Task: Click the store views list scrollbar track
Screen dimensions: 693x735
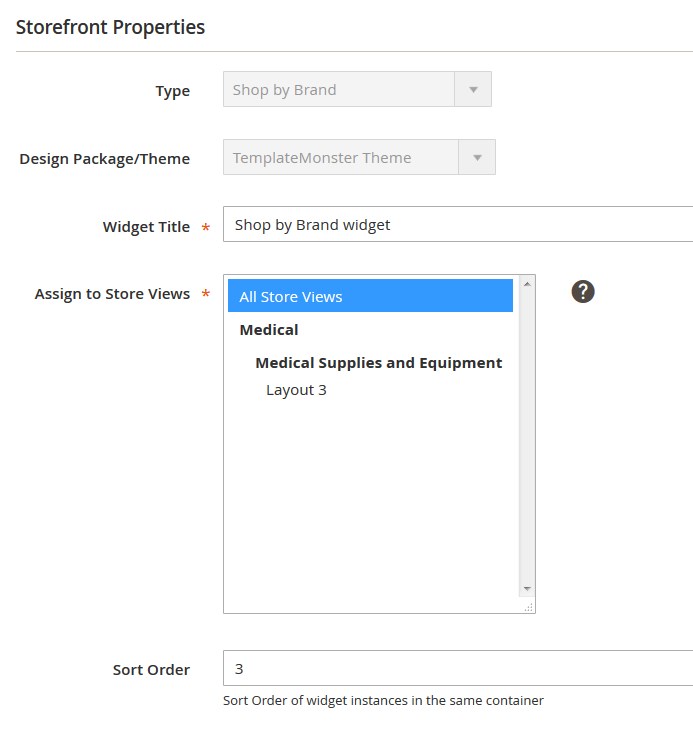Action: [x=527, y=436]
